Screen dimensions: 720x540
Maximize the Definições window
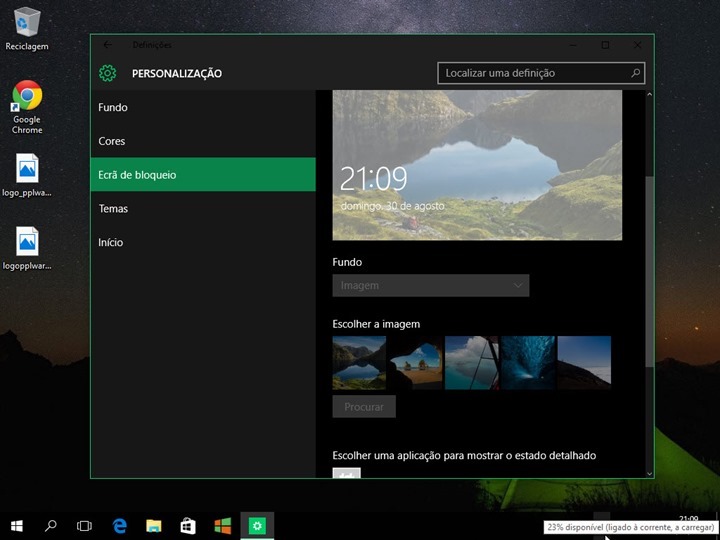pos(605,45)
